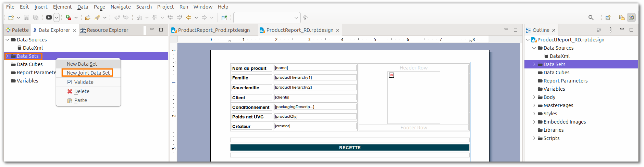Choose New Joint Data Set option

click(88, 73)
